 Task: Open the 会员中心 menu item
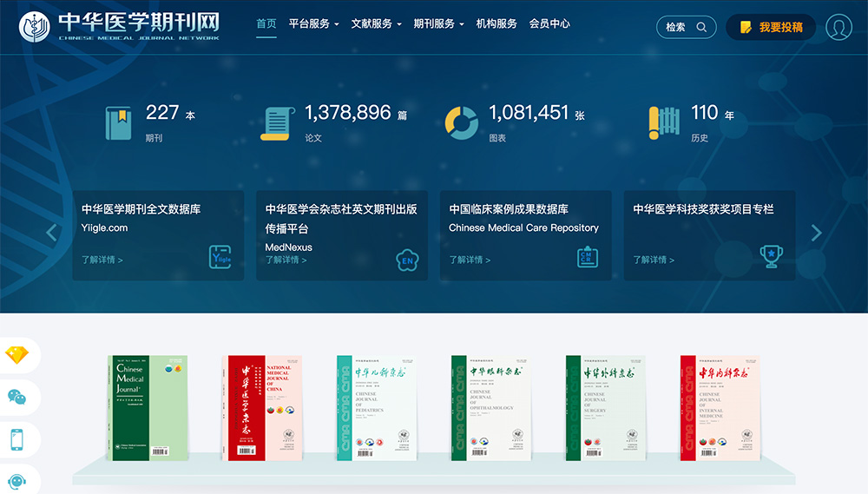point(549,23)
